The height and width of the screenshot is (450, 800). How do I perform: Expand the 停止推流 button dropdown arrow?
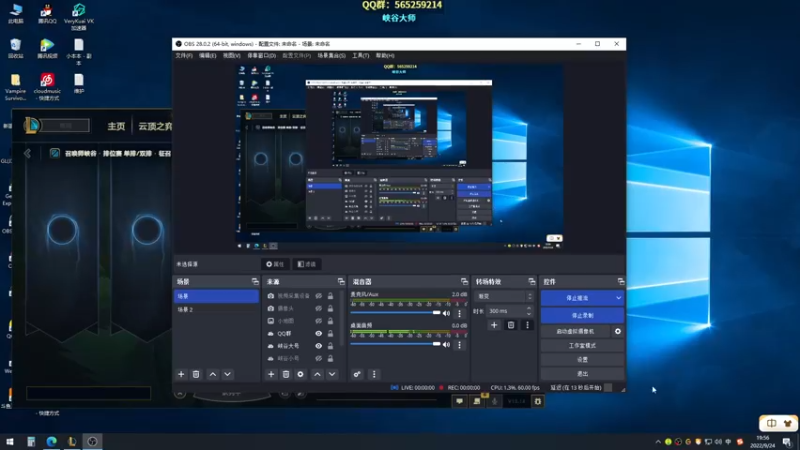(x=618, y=298)
